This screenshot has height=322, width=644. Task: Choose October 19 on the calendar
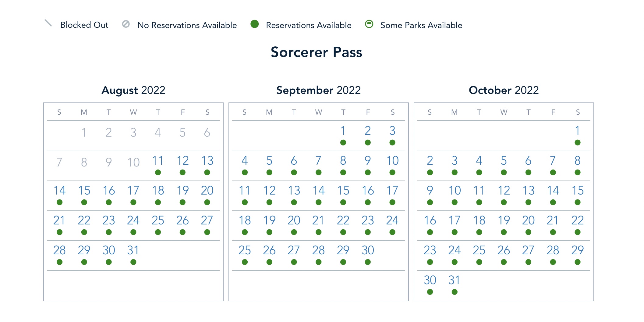click(504, 220)
